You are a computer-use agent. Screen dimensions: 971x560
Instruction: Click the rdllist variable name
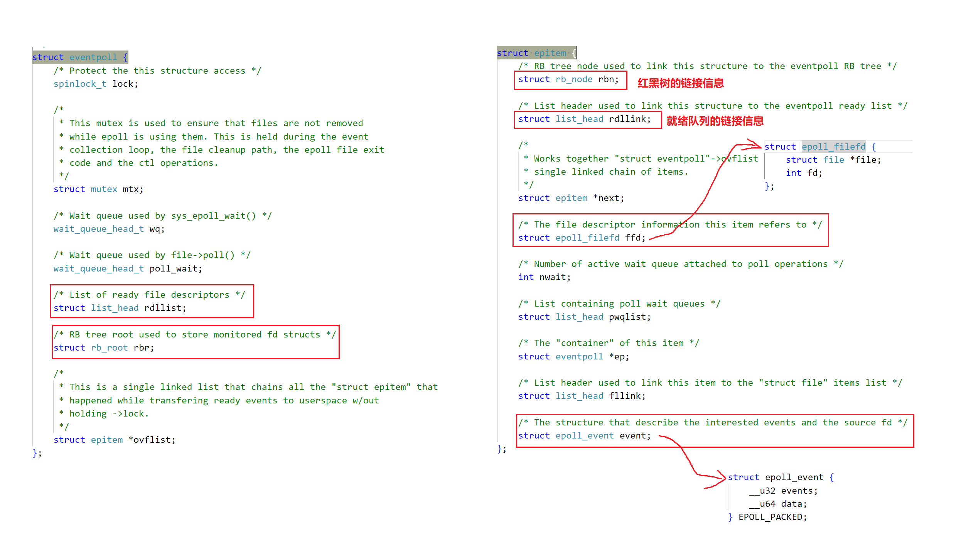(163, 308)
